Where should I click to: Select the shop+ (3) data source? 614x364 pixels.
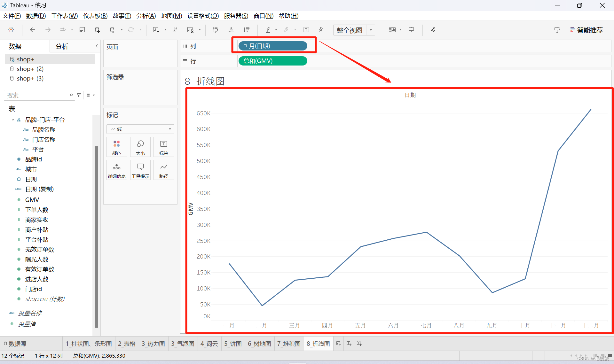click(x=30, y=78)
